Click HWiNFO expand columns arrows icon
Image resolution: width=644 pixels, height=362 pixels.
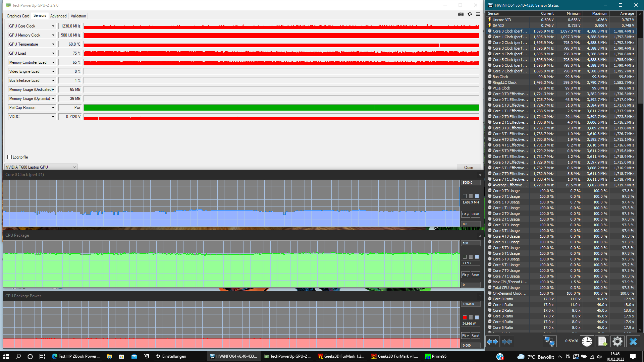(x=492, y=342)
